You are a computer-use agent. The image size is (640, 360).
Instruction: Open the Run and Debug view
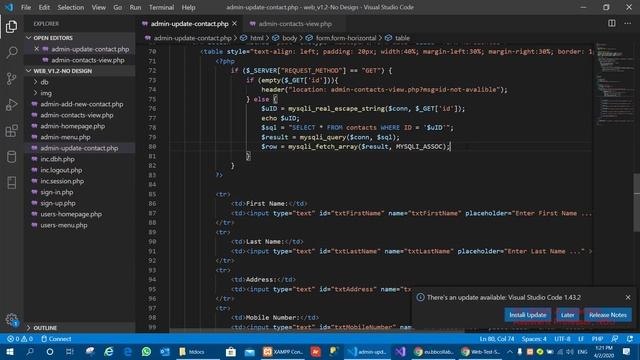coord(11,105)
